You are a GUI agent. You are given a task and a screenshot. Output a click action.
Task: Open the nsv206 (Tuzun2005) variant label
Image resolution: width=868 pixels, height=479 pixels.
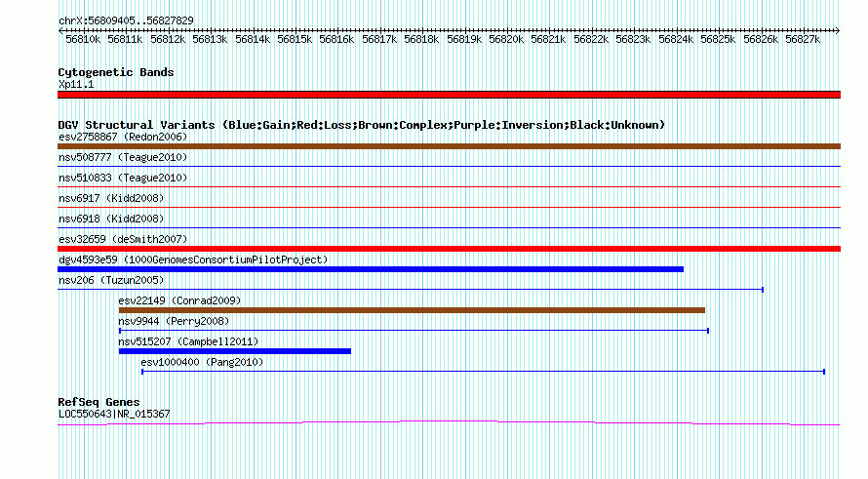[111, 280]
